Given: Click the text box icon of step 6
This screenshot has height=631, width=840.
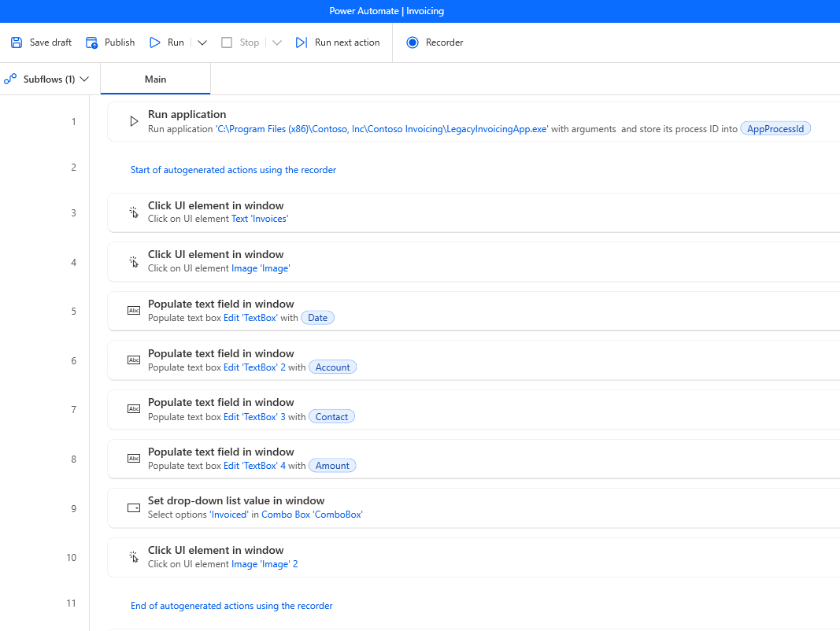Looking at the screenshot, I should 133,360.
